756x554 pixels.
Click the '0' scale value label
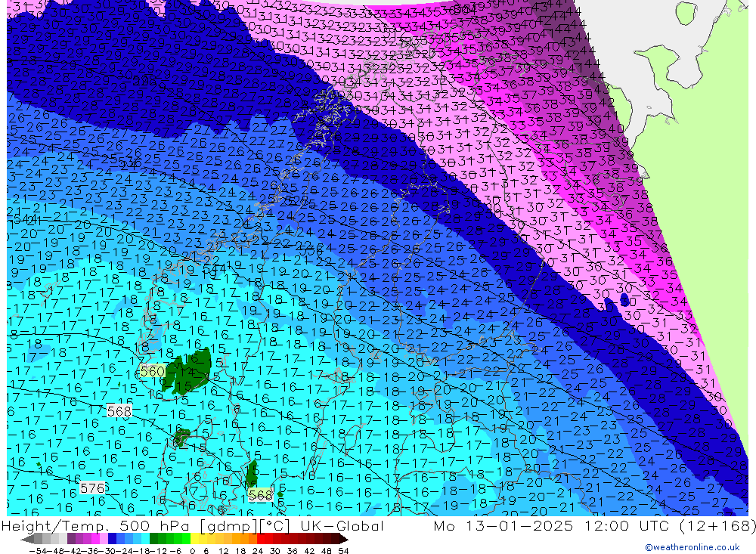click(192, 551)
